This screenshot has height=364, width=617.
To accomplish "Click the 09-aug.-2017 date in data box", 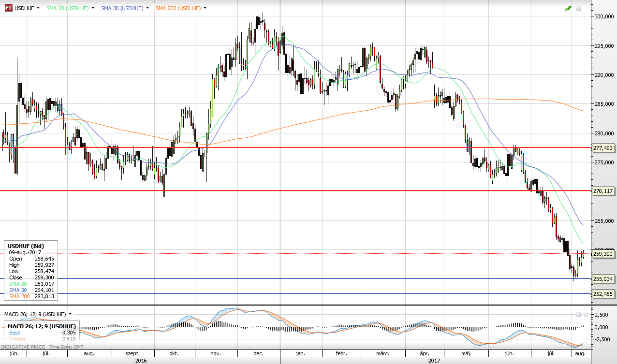I will click(25, 252).
